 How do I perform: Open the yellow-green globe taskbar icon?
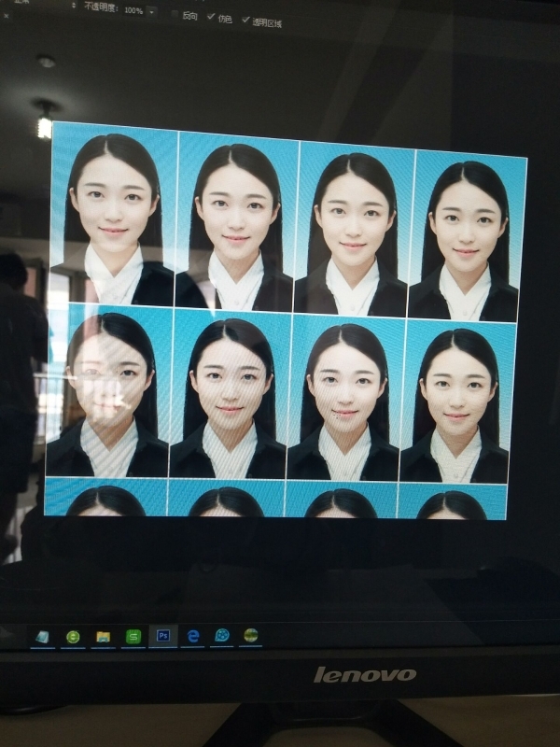pyautogui.click(x=251, y=636)
